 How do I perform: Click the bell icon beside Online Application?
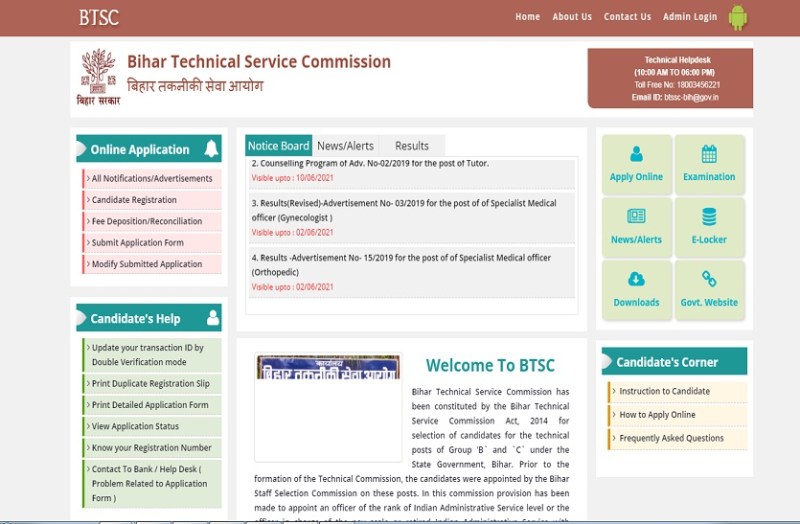[211, 149]
